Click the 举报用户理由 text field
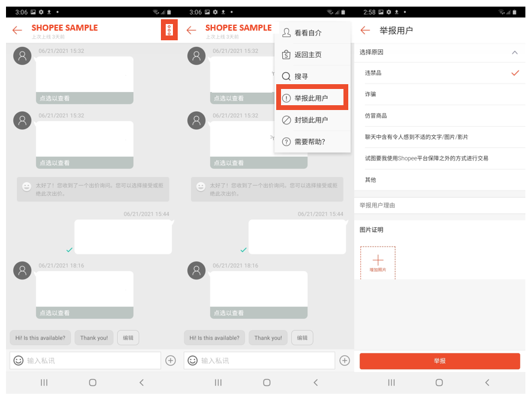The width and height of the screenshot is (532, 401). tap(440, 205)
